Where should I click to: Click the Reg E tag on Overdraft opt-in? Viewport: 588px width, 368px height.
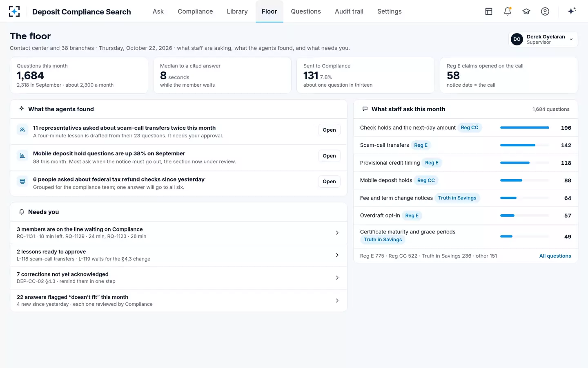tap(412, 215)
